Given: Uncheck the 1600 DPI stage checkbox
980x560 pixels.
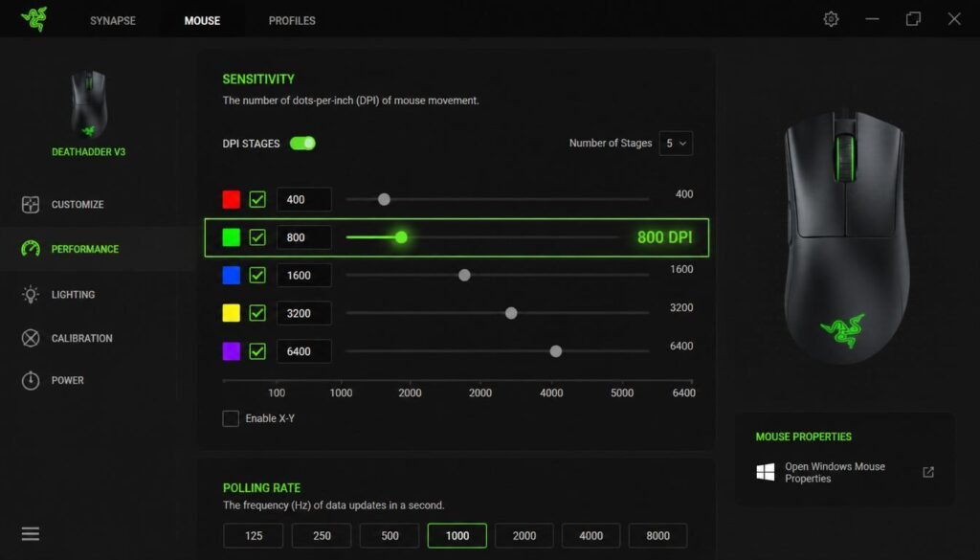Looking at the screenshot, I should coord(257,275).
